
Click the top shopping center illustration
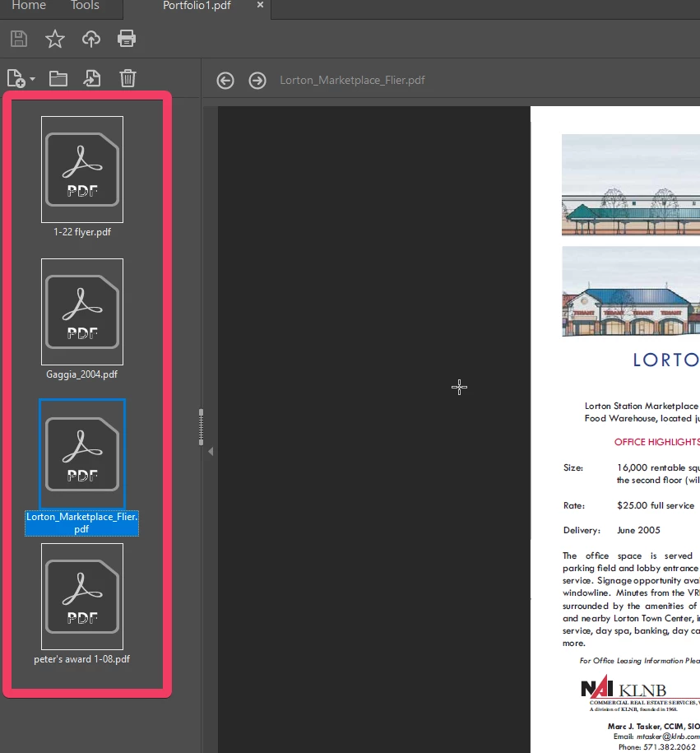click(631, 185)
